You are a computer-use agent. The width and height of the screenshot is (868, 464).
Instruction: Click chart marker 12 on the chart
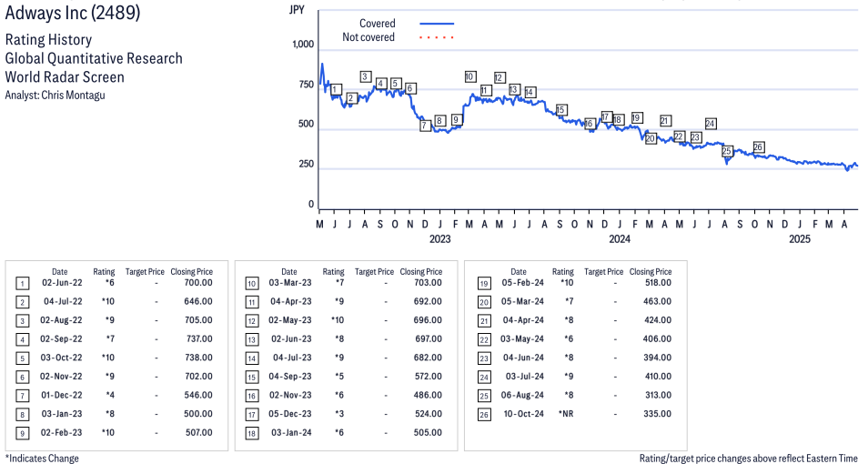(500, 77)
